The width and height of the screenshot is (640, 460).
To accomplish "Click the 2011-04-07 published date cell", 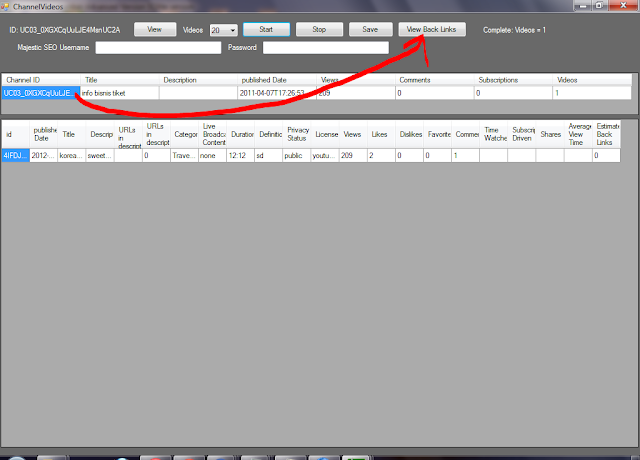I will point(277,93).
